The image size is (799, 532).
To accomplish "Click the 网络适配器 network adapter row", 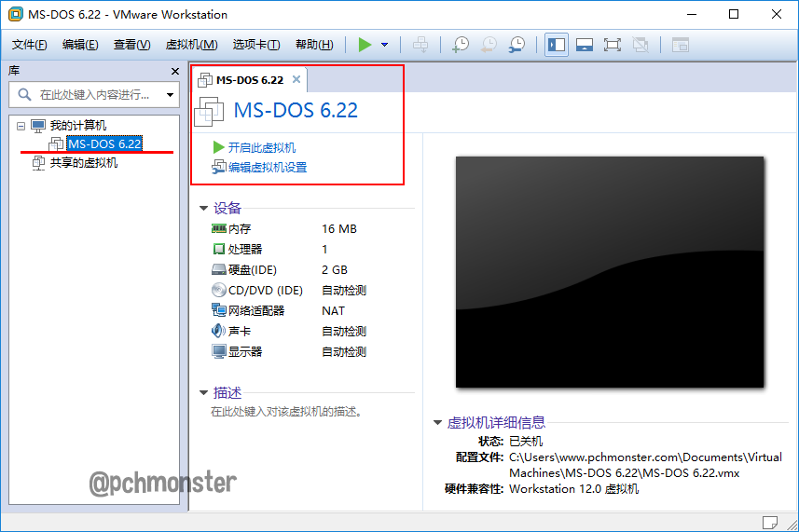I will [x=288, y=310].
